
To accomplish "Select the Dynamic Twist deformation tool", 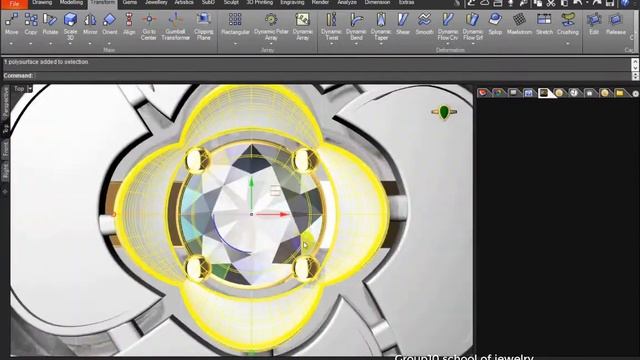I will point(331,26).
